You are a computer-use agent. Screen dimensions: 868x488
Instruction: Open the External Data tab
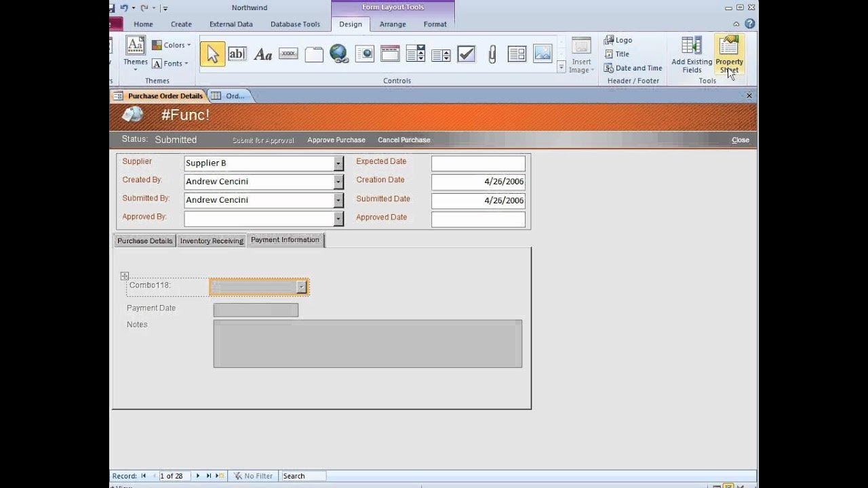click(x=231, y=24)
